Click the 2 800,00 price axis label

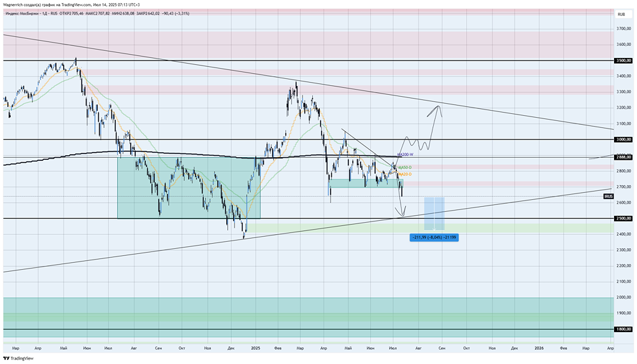[624, 171]
